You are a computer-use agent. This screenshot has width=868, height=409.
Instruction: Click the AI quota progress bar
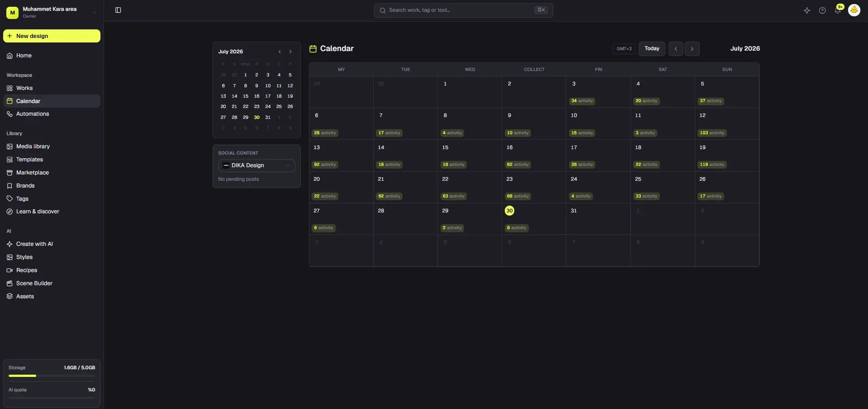tap(52, 398)
